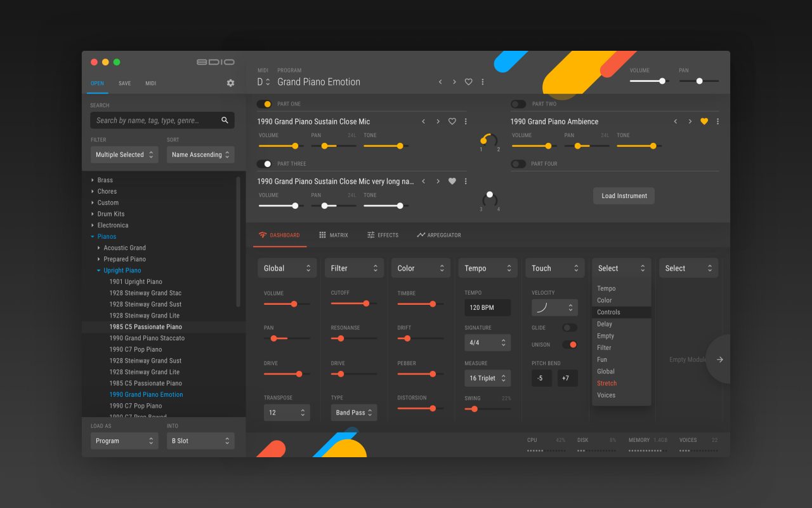Switch to the Matrix tab
The width and height of the screenshot is (812, 508).
333,235
